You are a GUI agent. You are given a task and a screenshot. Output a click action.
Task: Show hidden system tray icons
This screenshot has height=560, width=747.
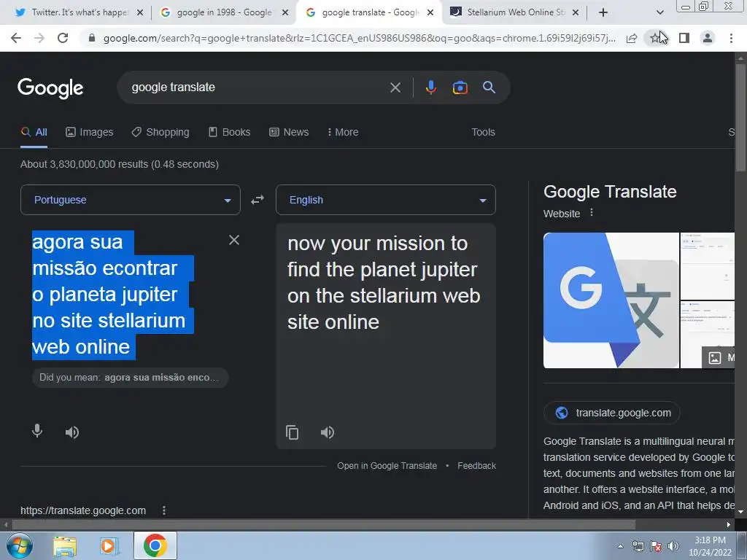point(620,546)
